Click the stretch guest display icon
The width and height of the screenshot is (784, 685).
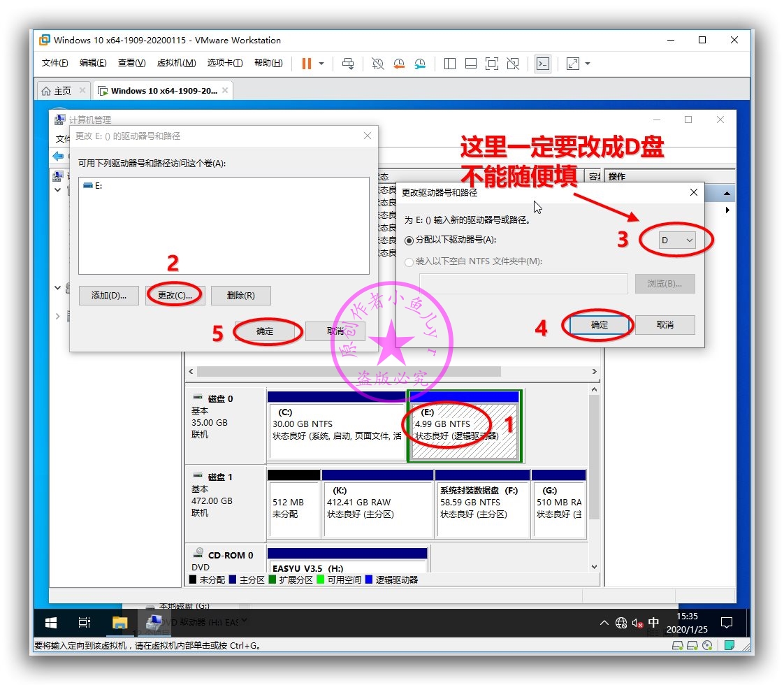pos(572,64)
